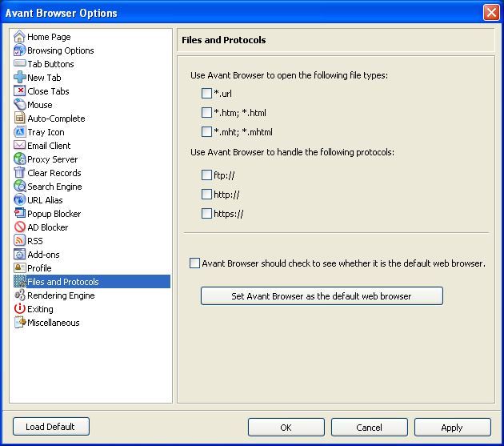This screenshot has width=504, height=446.
Task: Open the New Tab category
Action: tap(44, 78)
